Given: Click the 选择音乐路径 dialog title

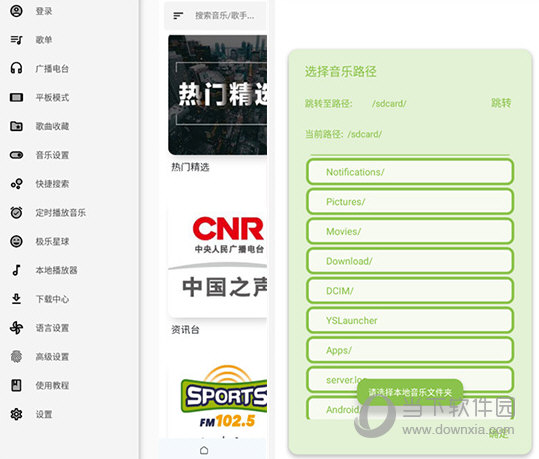Looking at the screenshot, I should pyautogui.click(x=340, y=72).
